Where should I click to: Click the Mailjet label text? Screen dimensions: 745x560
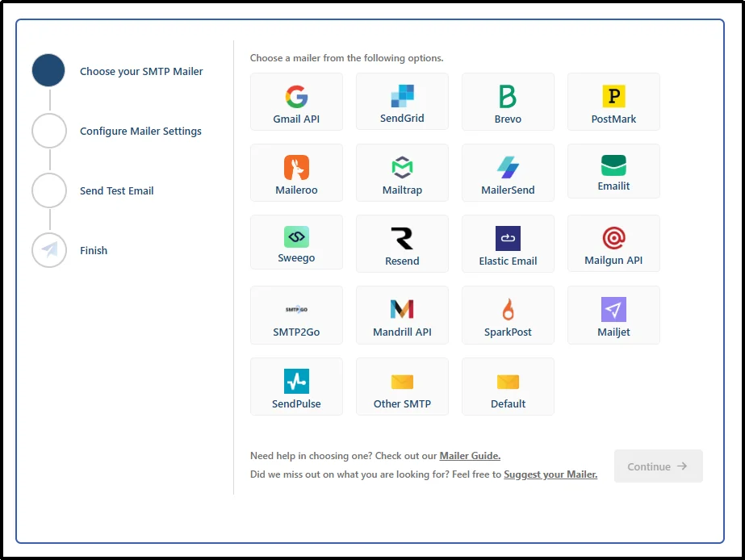pyautogui.click(x=613, y=332)
